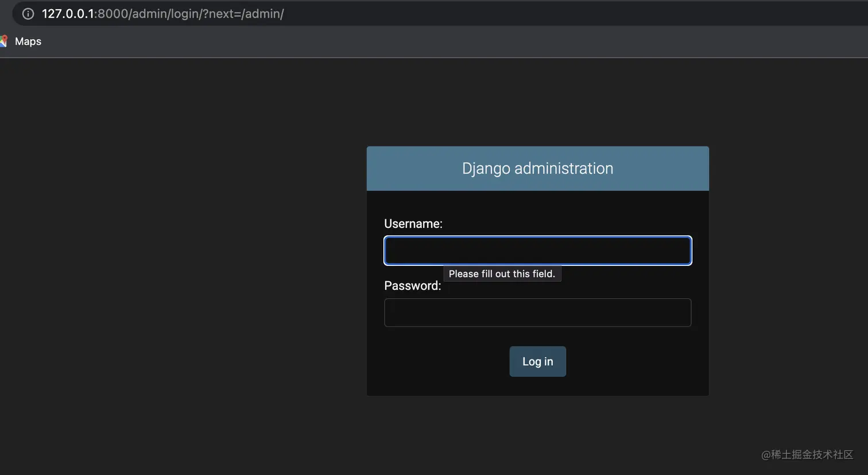Viewport: 868px width, 475px height.
Task: Click the site info icon in address bar
Action: point(28,14)
